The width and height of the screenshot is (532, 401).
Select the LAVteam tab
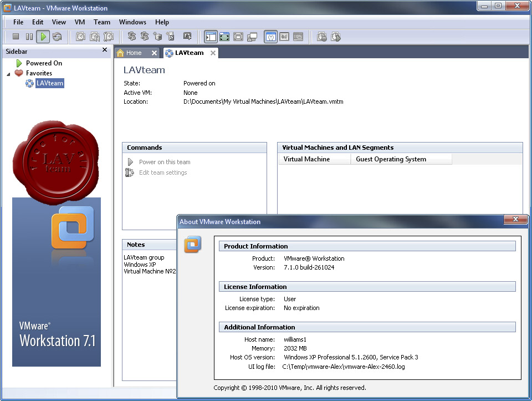[x=188, y=53]
